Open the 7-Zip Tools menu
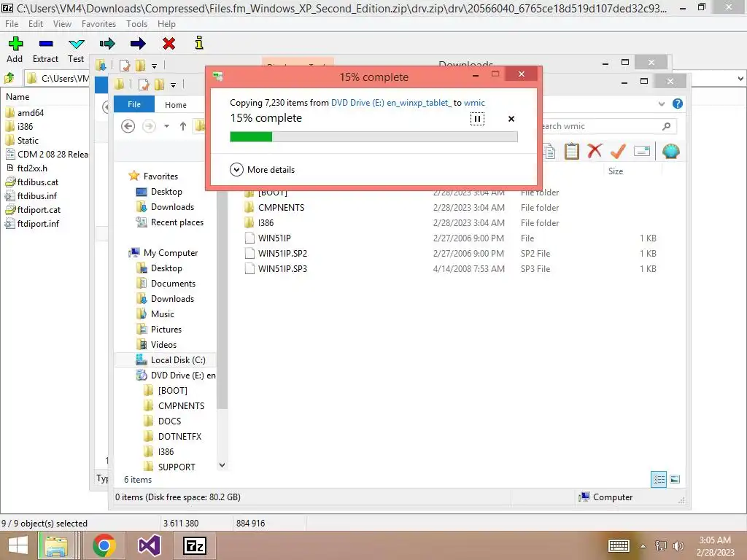This screenshot has width=747, height=560. (x=136, y=24)
